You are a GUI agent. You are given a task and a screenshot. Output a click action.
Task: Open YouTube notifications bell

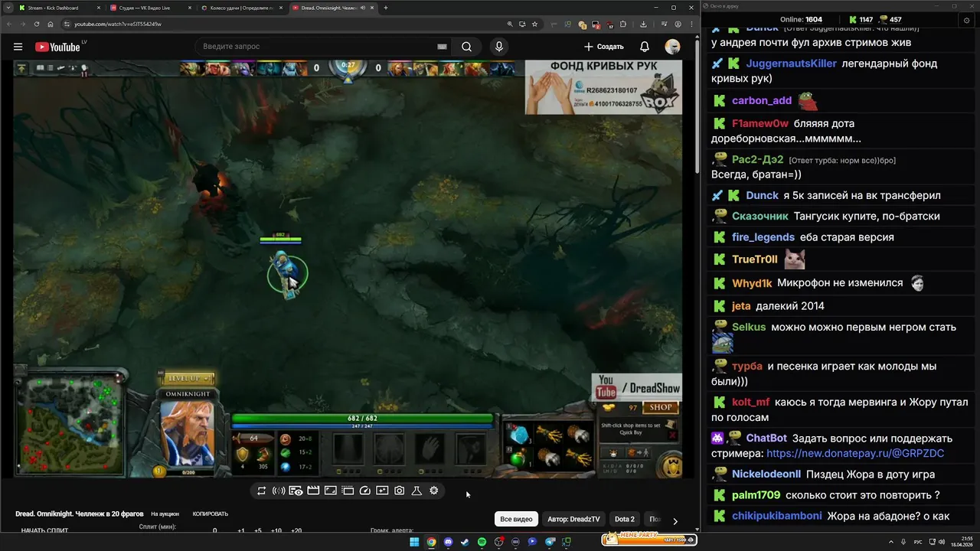[x=645, y=47]
